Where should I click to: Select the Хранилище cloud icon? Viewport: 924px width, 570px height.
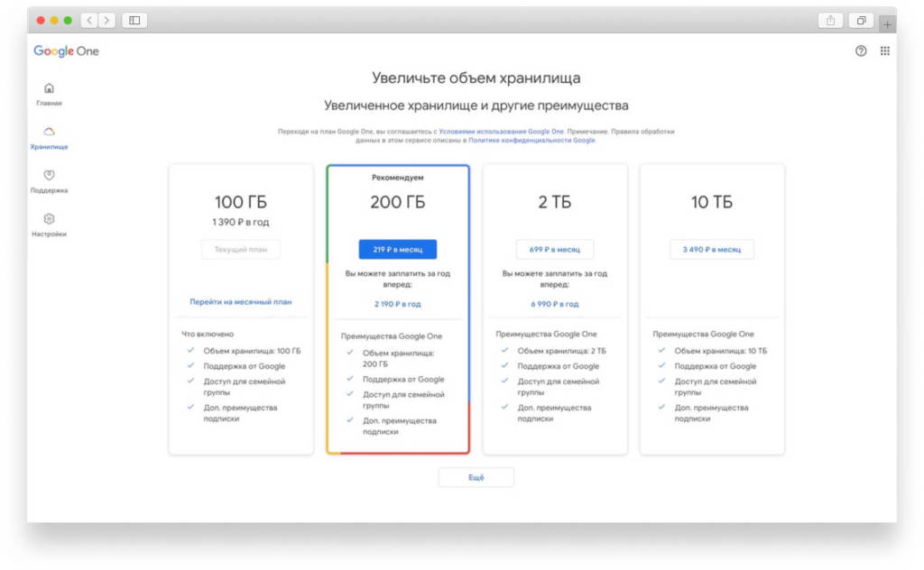[49, 132]
